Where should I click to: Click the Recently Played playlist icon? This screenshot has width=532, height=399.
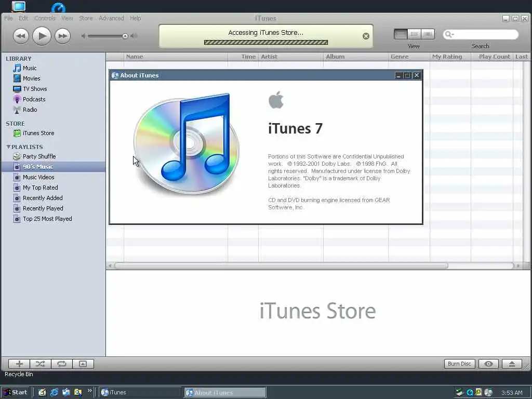17,209
